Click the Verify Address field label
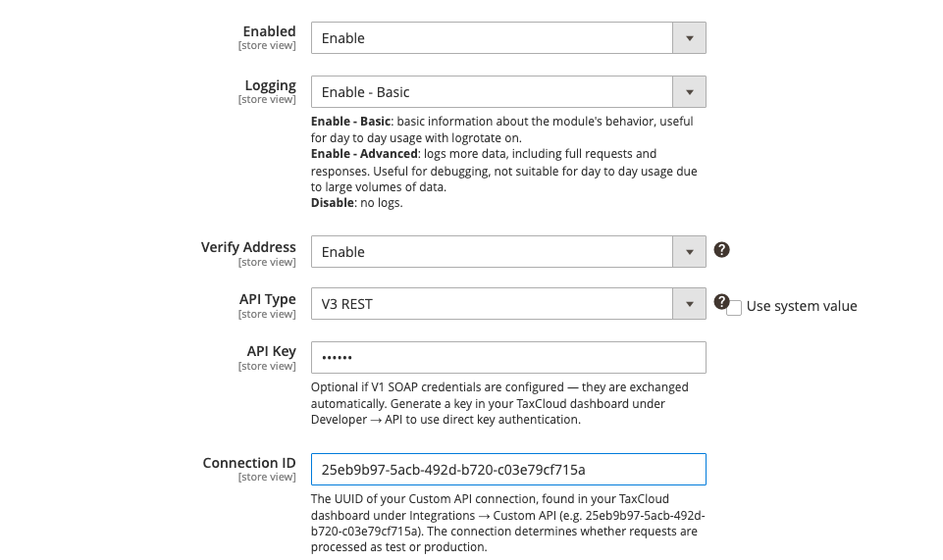This screenshot has height=560, width=943. (248, 247)
